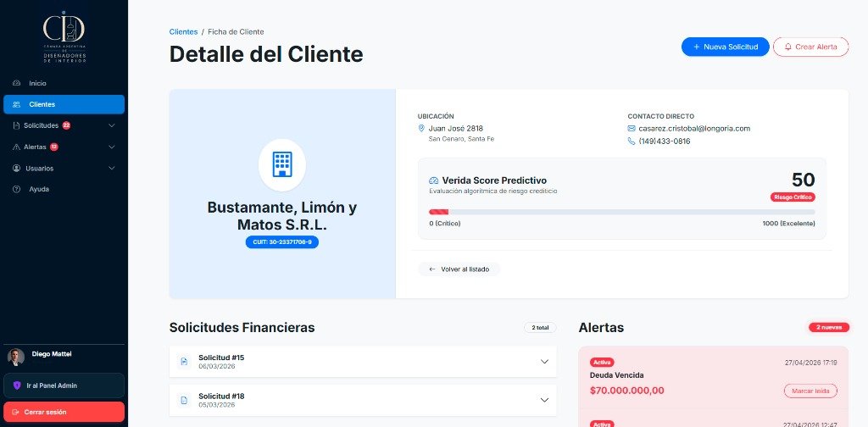The width and height of the screenshot is (868, 427).
Task: Mark the Deuda Vencida alert as read
Action: click(810, 391)
